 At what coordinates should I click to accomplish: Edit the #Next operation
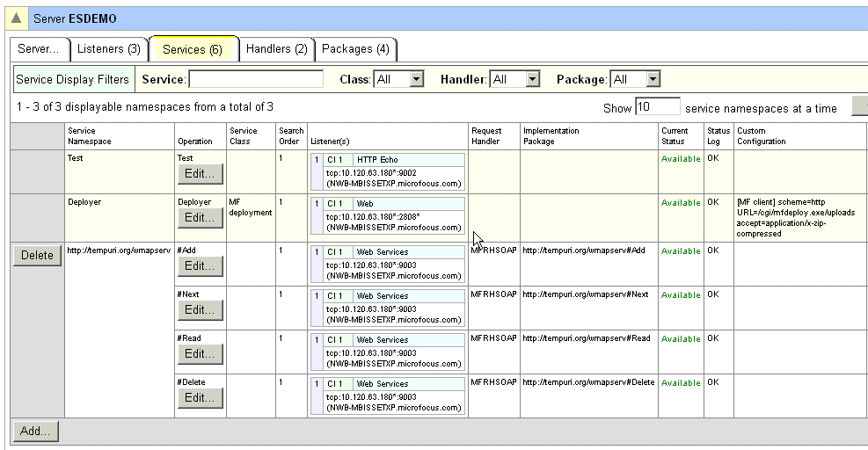tap(200, 310)
